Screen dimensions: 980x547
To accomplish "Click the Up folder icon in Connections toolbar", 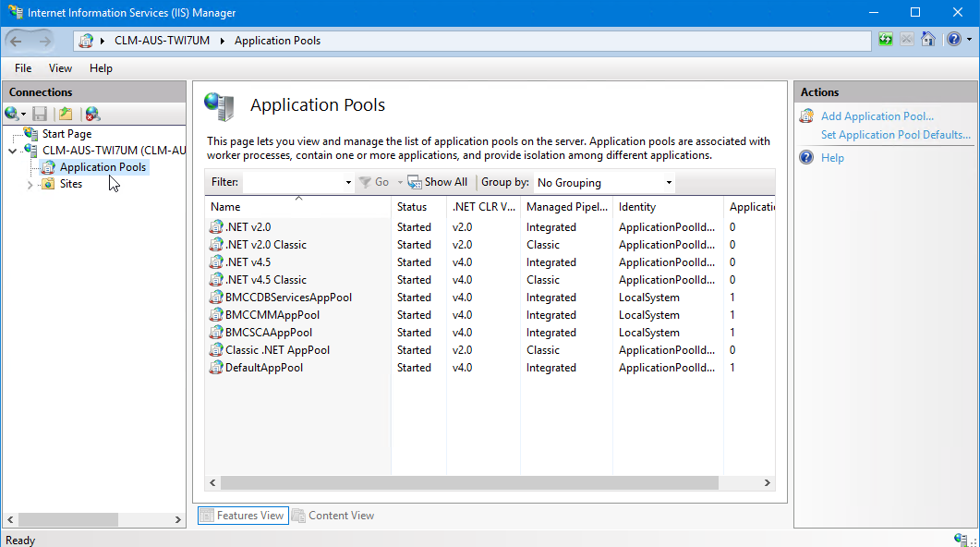I will [66, 114].
